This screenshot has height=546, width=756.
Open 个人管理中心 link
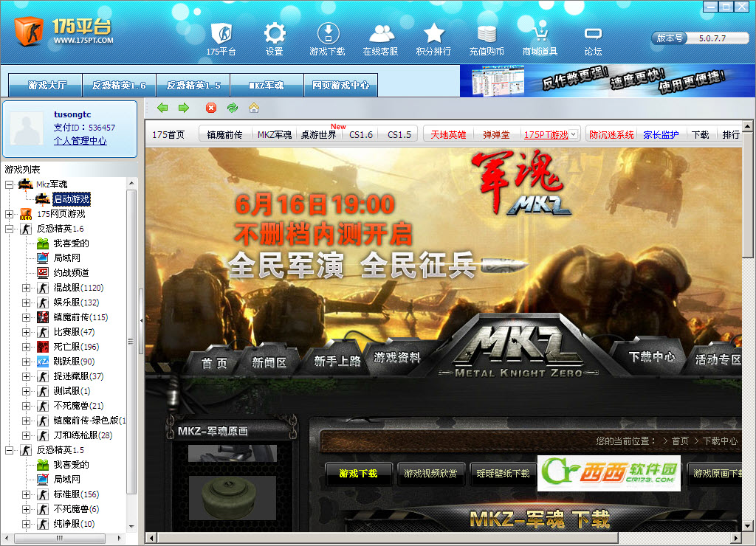[x=80, y=141]
